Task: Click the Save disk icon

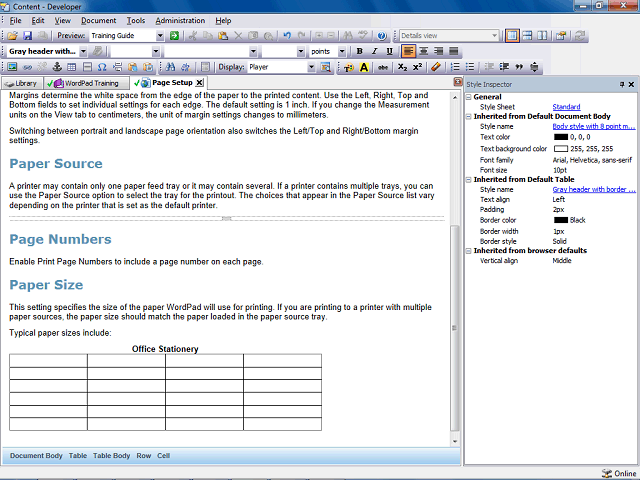Action: point(27,36)
